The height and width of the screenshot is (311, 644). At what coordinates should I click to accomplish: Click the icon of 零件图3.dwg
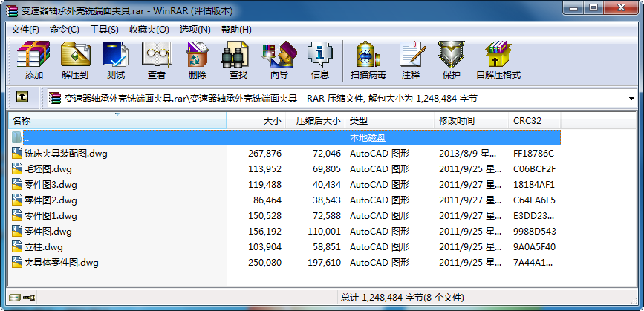17,185
